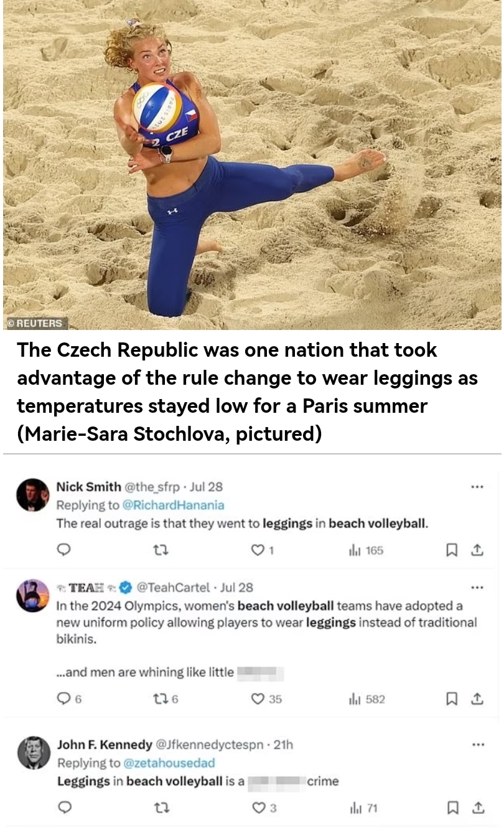Like Nick Smith's tweet

257,550
